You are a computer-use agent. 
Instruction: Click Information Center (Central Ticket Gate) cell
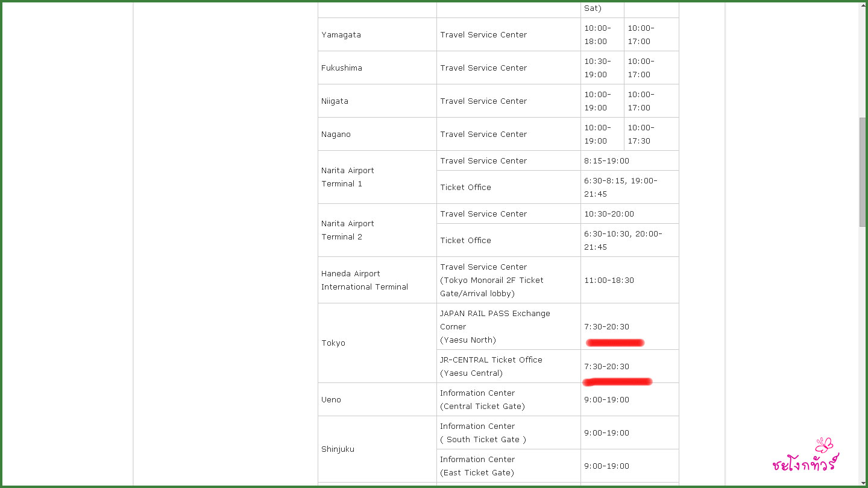coord(509,399)
